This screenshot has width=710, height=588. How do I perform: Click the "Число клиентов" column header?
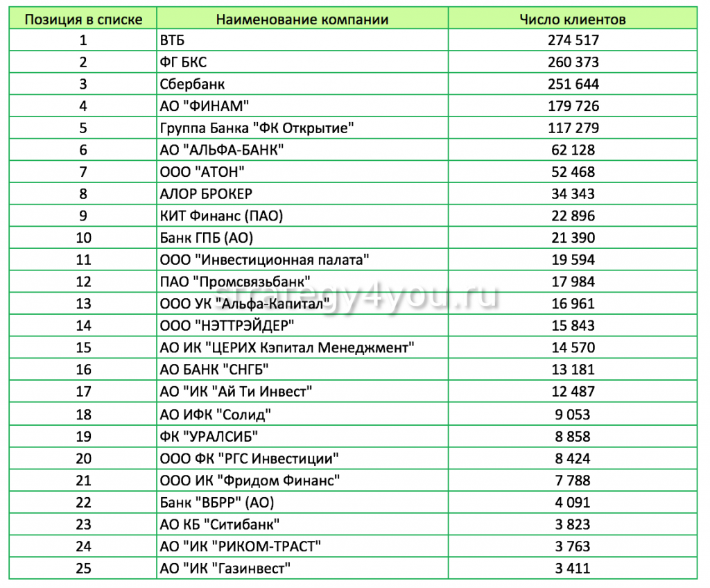pyautogui.click(x=572, y=19)
